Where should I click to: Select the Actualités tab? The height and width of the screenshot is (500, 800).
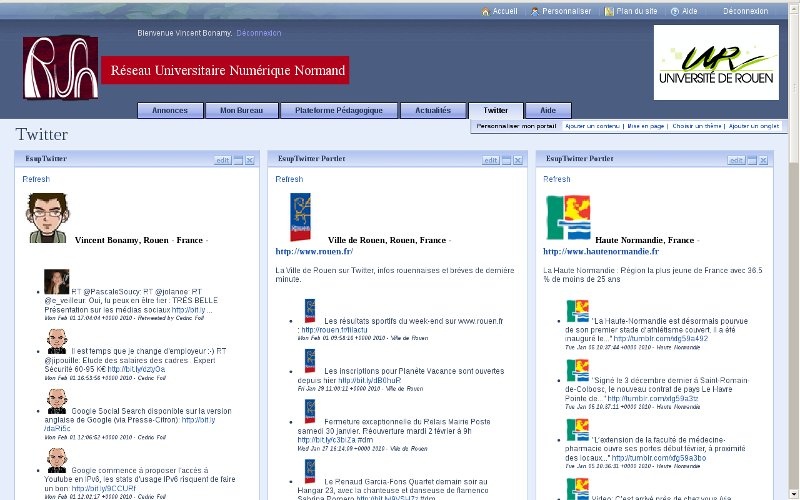tap(433, 111)
